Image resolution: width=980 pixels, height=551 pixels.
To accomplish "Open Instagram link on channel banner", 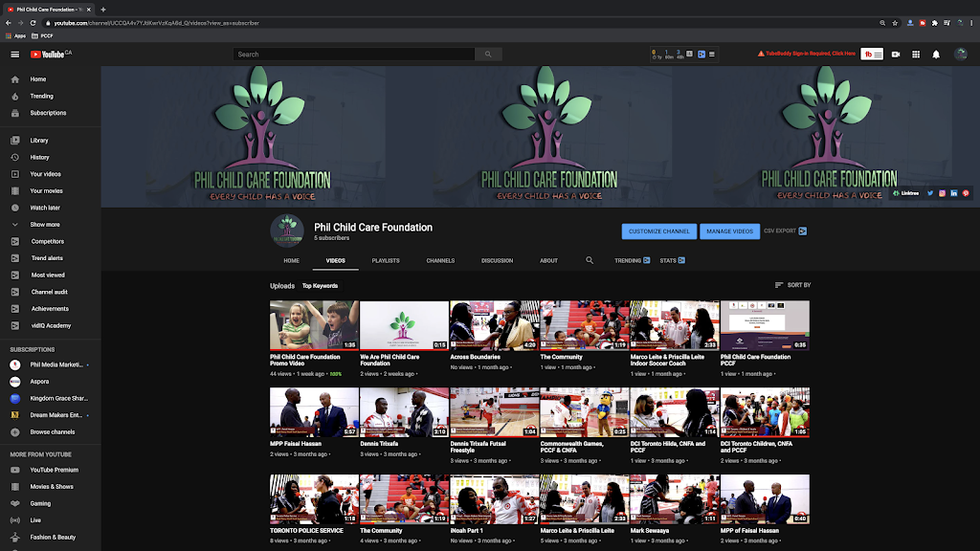I will tap(942, 193).
